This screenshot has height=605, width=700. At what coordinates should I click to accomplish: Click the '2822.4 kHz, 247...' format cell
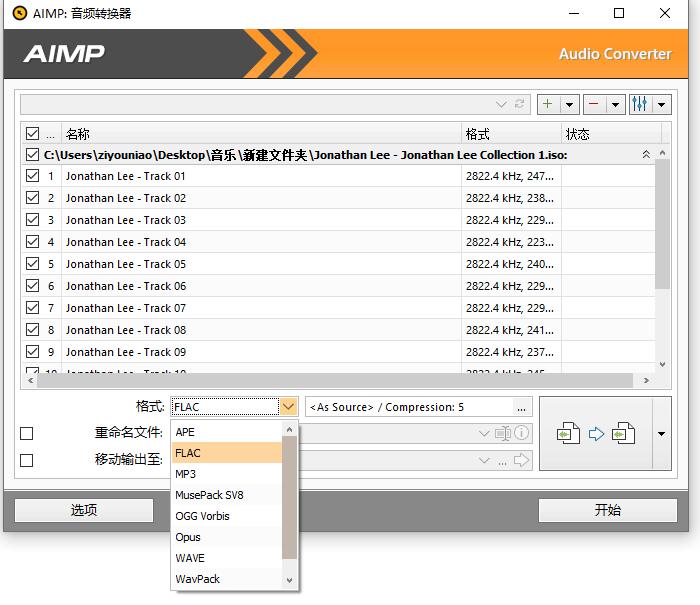(x=510, y=176)
